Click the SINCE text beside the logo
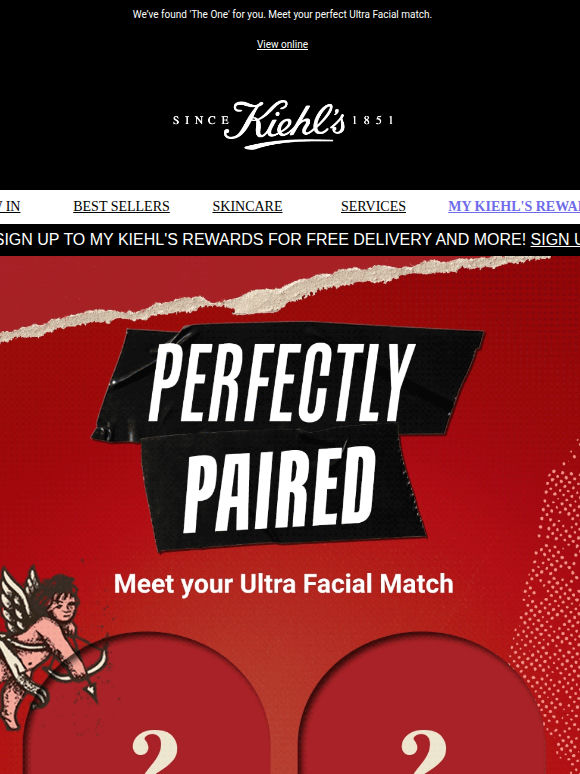580x774 pixels. [x=201, y=120]
